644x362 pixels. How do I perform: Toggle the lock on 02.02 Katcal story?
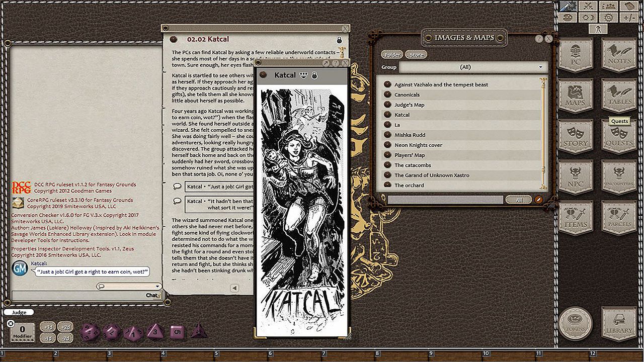tap(339, 40)
